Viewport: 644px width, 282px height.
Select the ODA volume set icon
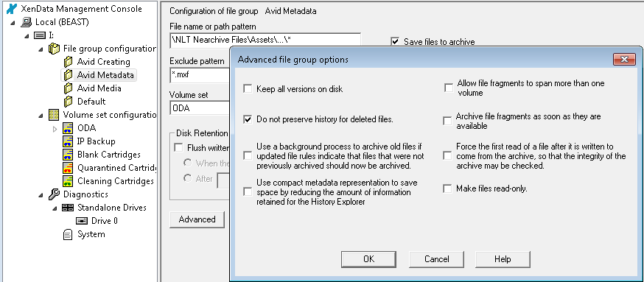coord(69,128)
